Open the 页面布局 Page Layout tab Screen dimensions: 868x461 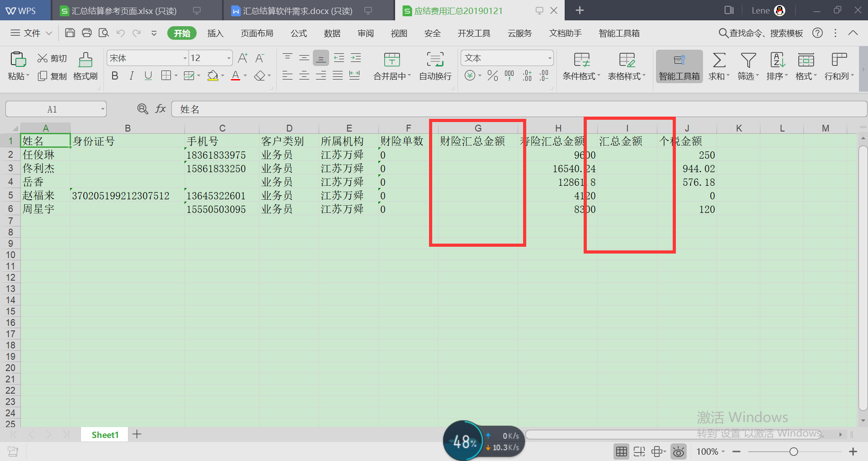pos(257,33)
